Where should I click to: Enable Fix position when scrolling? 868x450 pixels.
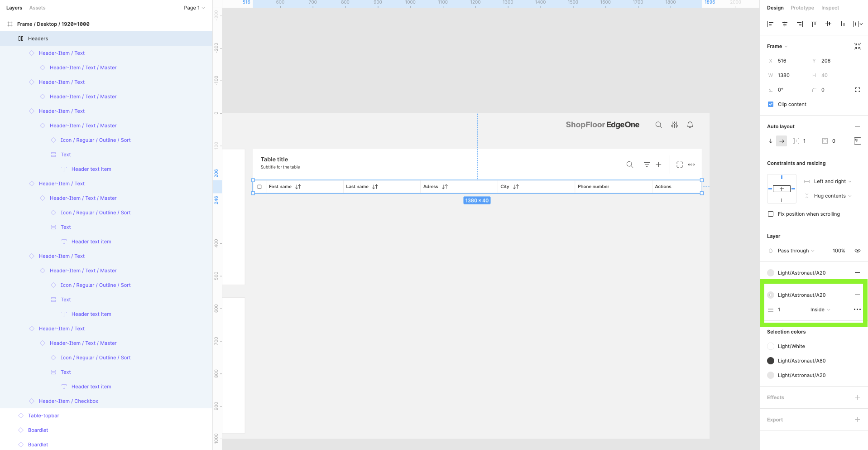click(771, 214)
